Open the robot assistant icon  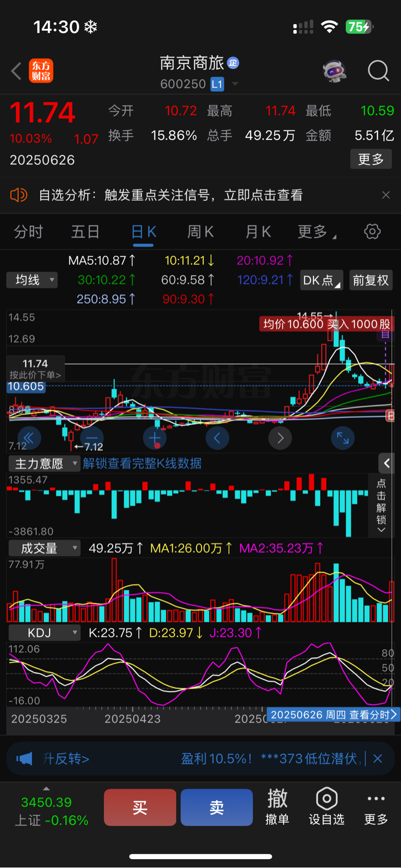pos(334,71)
